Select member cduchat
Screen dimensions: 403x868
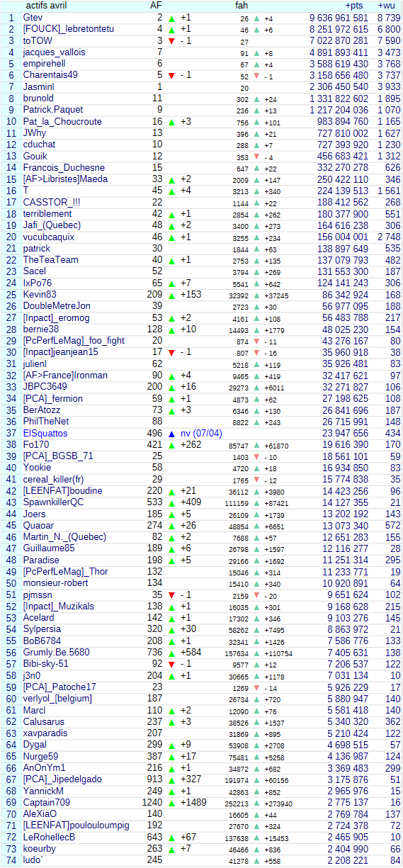(39, 144)
